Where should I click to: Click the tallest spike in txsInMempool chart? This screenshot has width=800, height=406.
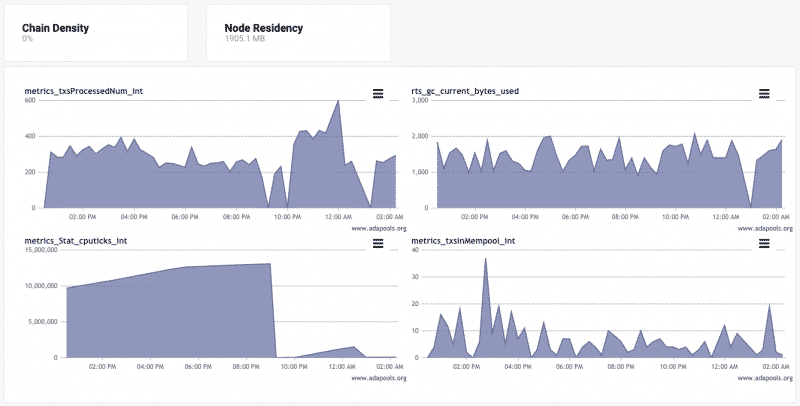coord(485,259)
